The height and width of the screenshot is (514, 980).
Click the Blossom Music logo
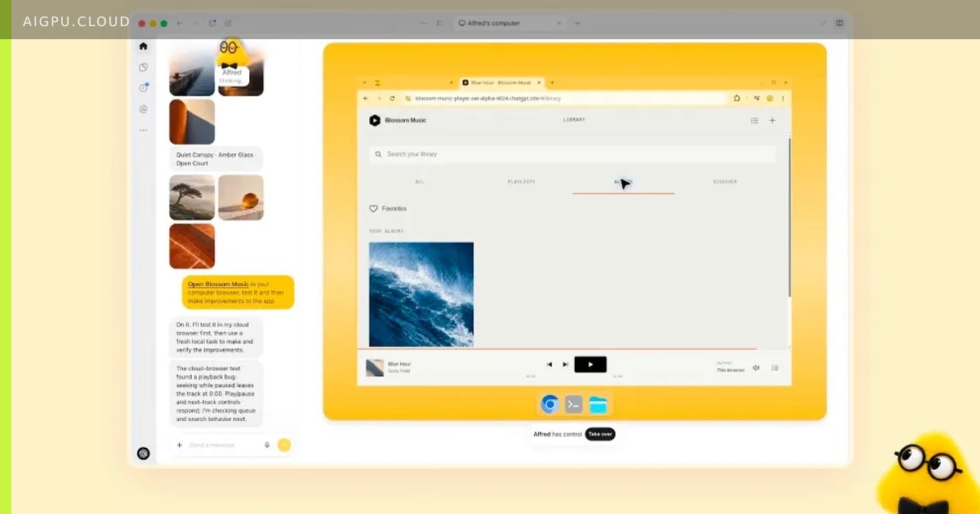(375, 120)
